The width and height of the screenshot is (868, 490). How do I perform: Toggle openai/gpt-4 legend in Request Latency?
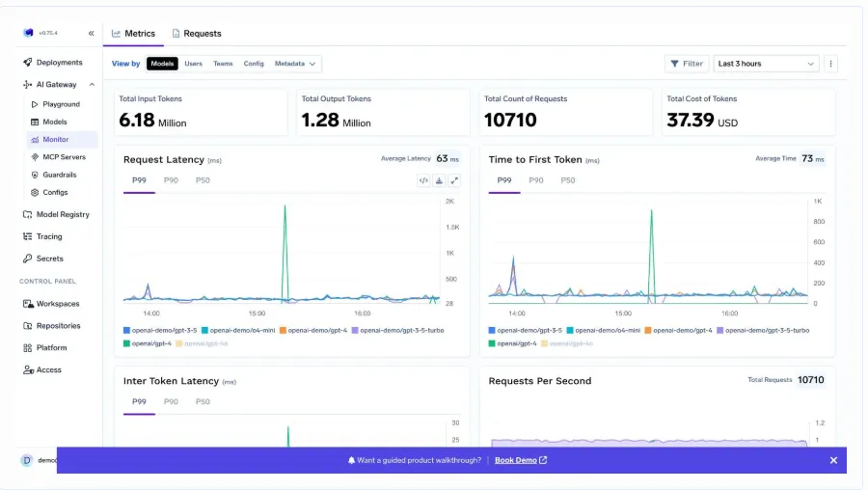click(x=148, y=343)
